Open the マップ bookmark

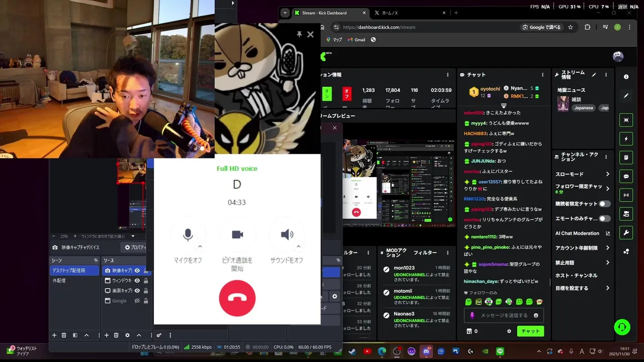pyautogui.click(x=334, y=40)
